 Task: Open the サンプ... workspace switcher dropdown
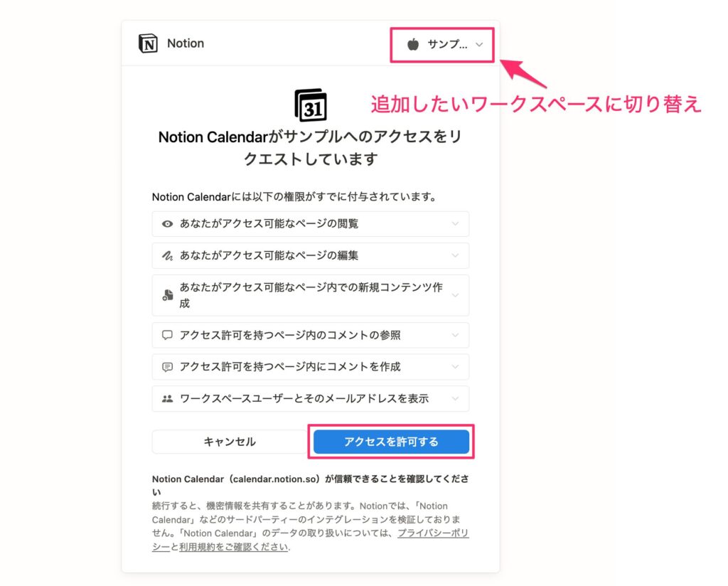pyautogui.click(x=442, y=45)
